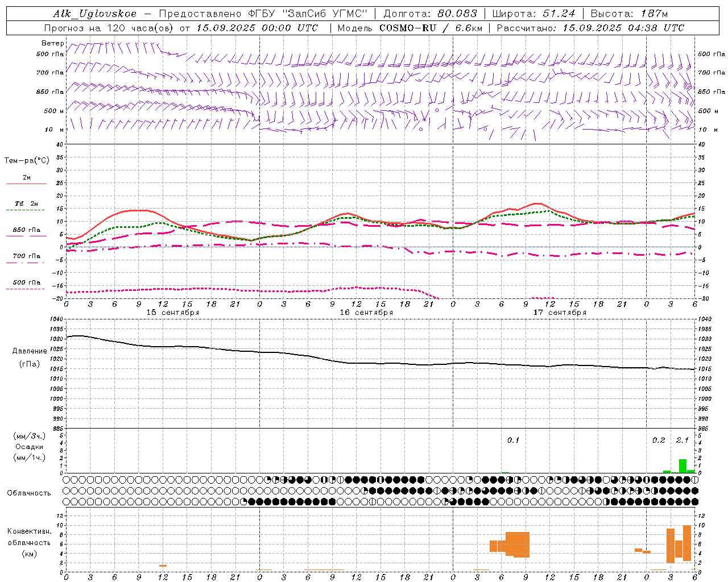Image resolution: width=728 pixels, height=582 pixels.
Task: Click the 16 сентября date label
Action: tap(366, 313)
